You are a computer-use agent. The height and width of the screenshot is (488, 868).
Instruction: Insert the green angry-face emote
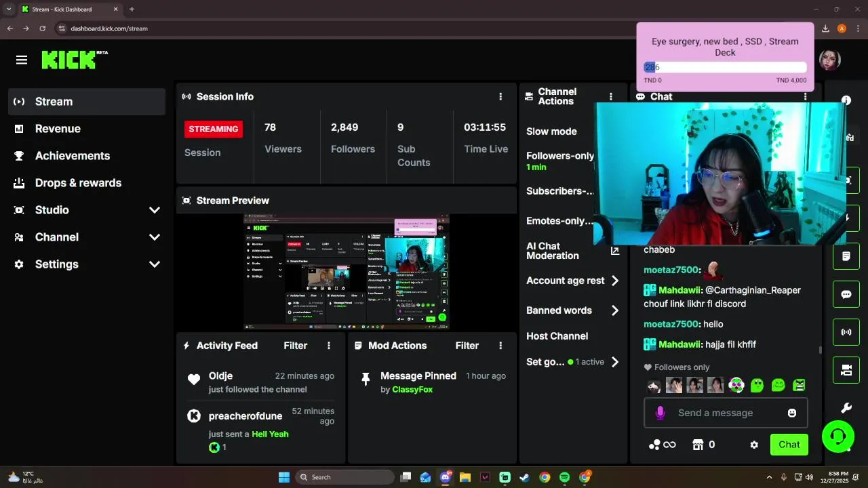[799, 386]
